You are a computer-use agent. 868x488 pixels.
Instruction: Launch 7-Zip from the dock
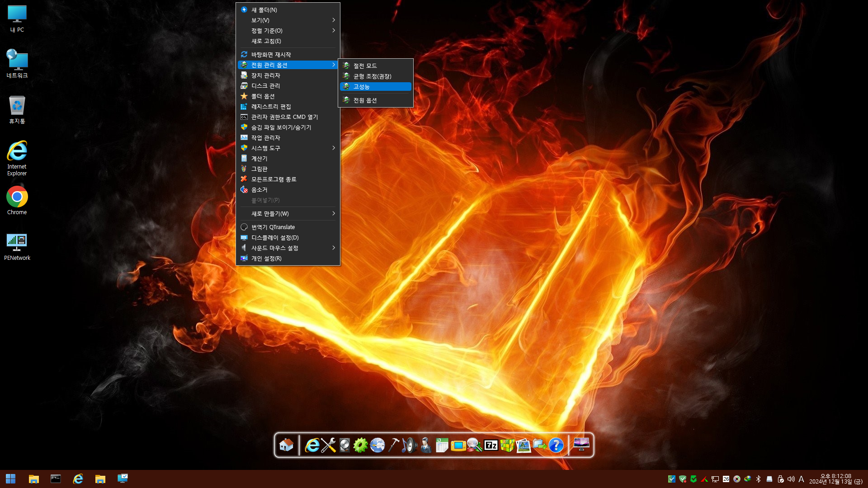point(491,445)
